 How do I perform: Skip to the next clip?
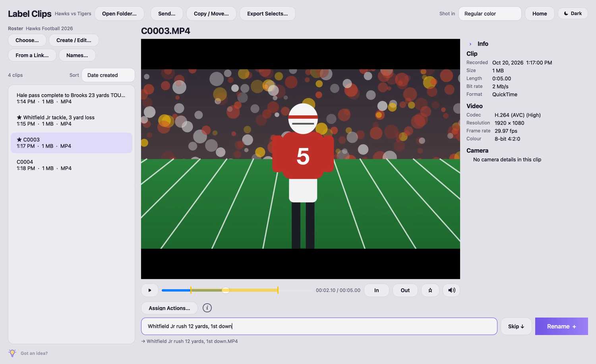516,326
